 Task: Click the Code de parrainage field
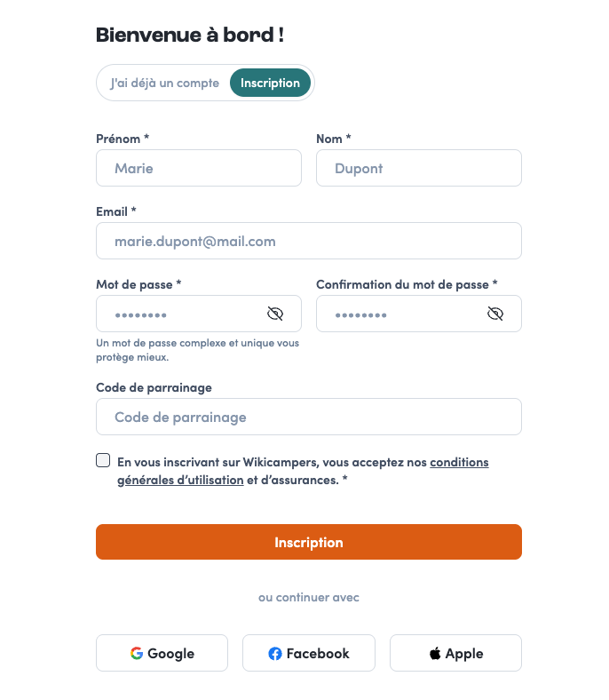click(309, 417)
